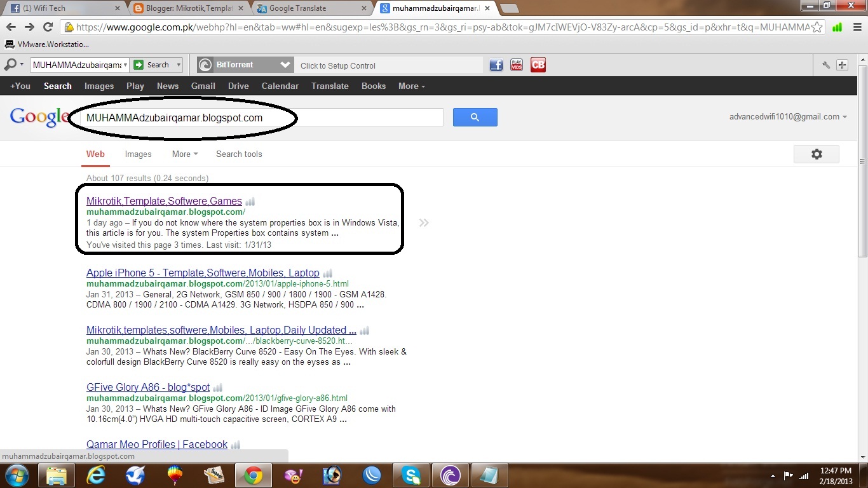Viewport: 868px width, 488px height.
Task: Click the toolbar magnifier search icon
Action: point(10,65)
